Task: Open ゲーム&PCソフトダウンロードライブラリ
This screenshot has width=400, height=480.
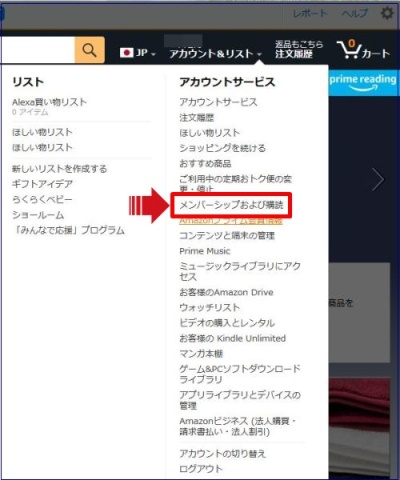Action: tap(240, 374)
